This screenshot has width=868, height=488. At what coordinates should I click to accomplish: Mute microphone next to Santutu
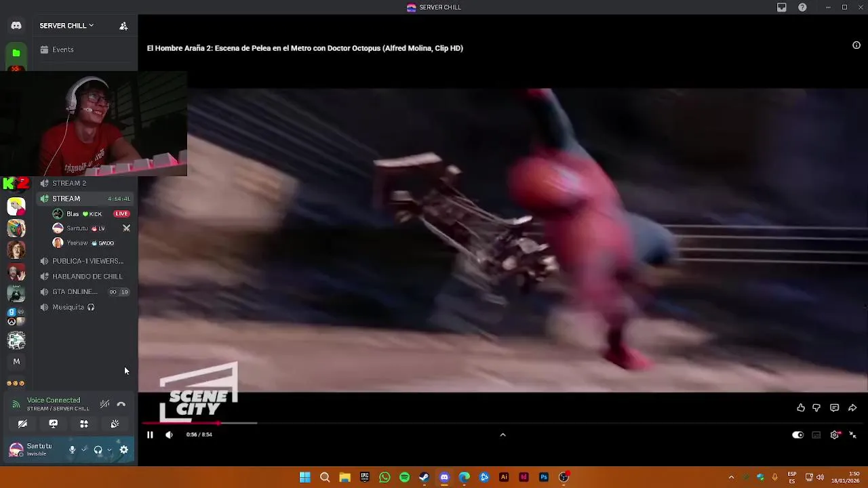[72, 449]
